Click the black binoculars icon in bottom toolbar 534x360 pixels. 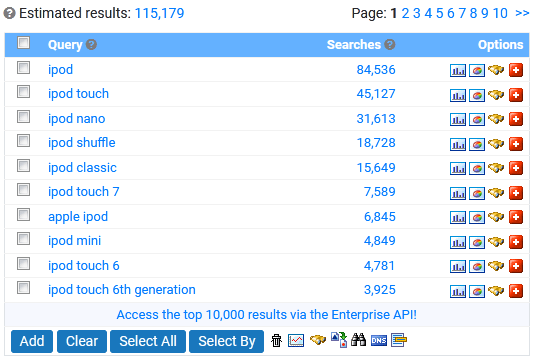358,340
